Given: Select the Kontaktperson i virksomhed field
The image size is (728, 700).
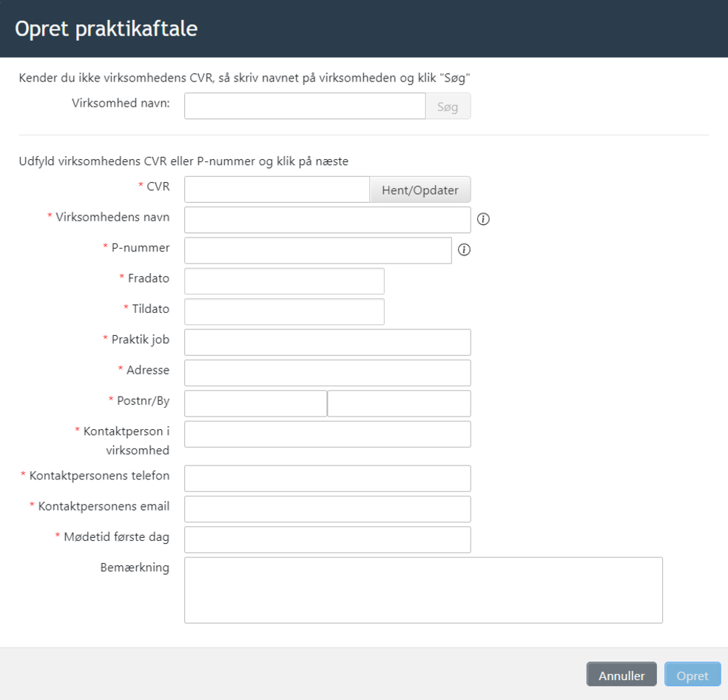Looking at the screenshot, I should coord(327,434).
